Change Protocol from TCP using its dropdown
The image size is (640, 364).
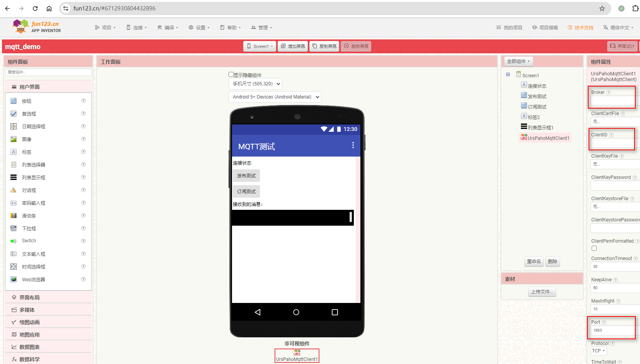598,351
